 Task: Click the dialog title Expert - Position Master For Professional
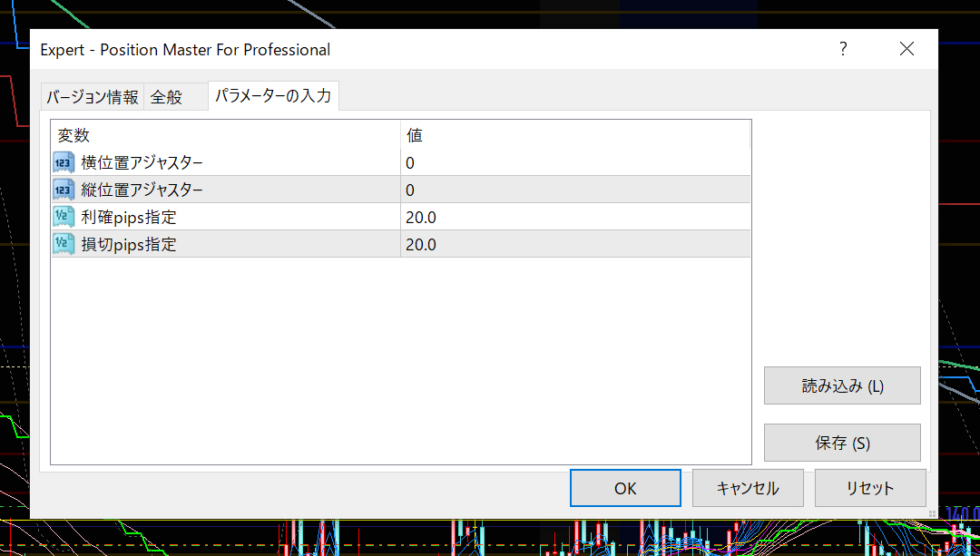[185, 49]
